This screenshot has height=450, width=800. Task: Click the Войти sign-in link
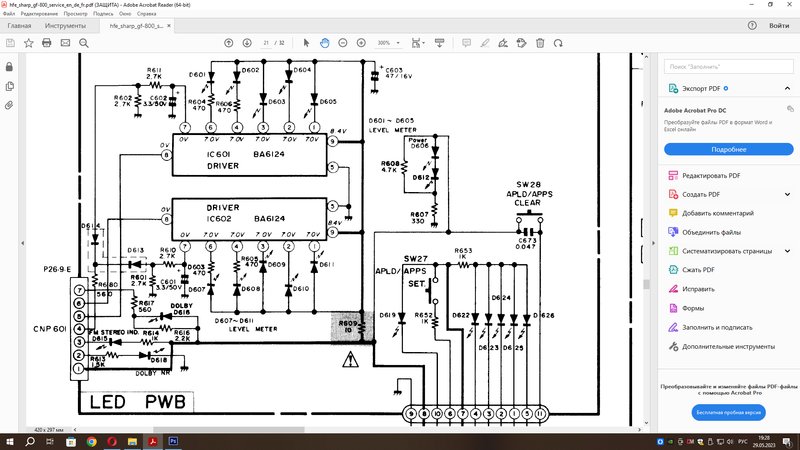(779, 26)
